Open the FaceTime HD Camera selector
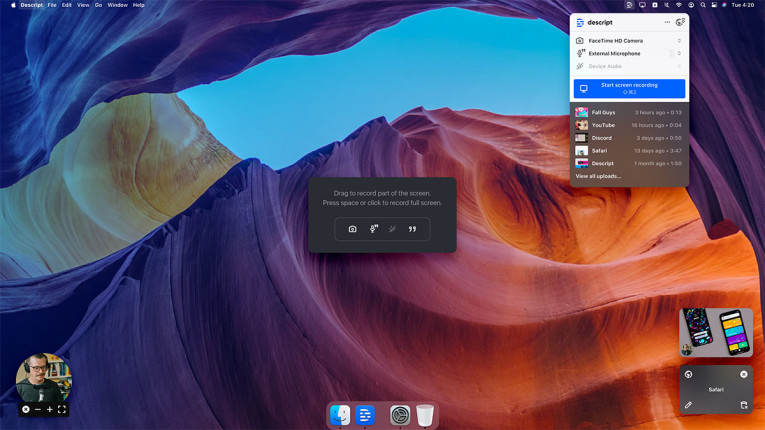This screenshot has width=765, height=430. (628, 41)
